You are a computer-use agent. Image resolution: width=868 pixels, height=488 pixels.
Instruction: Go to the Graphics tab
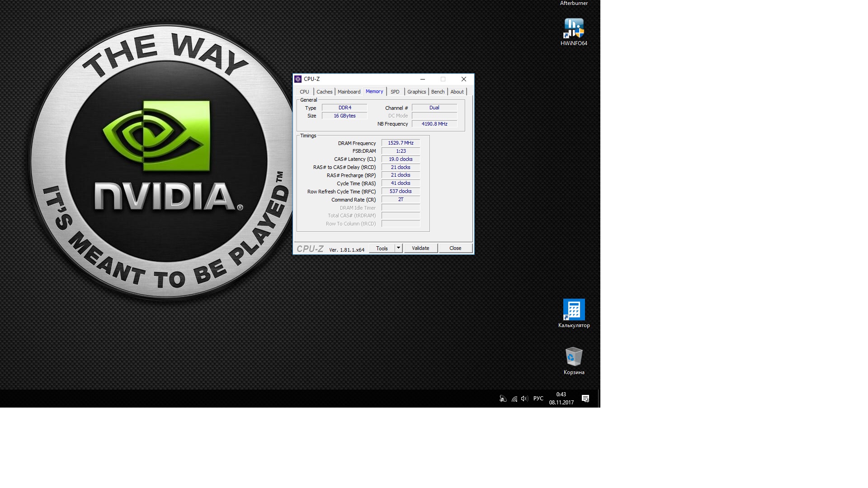(x=416, y=92)
